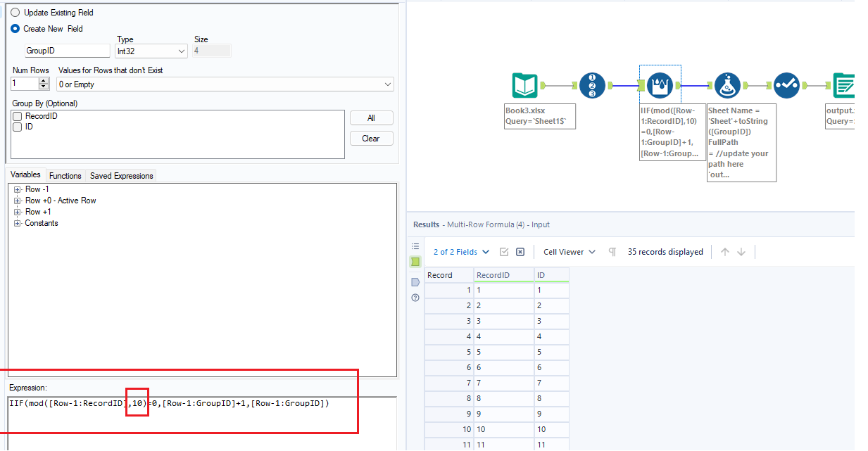Screen dimensions: 868x451
Task: Open the Formula tool with the flask icon
Action: (727, 83)
